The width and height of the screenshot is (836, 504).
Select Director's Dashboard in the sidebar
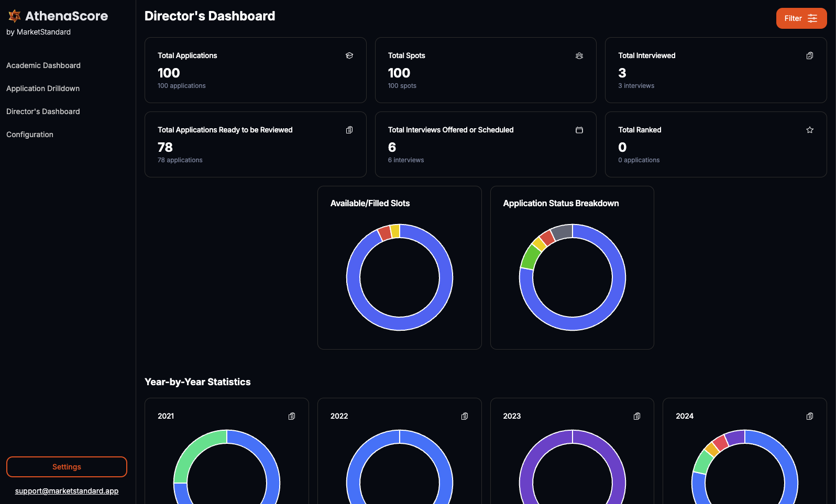tap(43, 111)
